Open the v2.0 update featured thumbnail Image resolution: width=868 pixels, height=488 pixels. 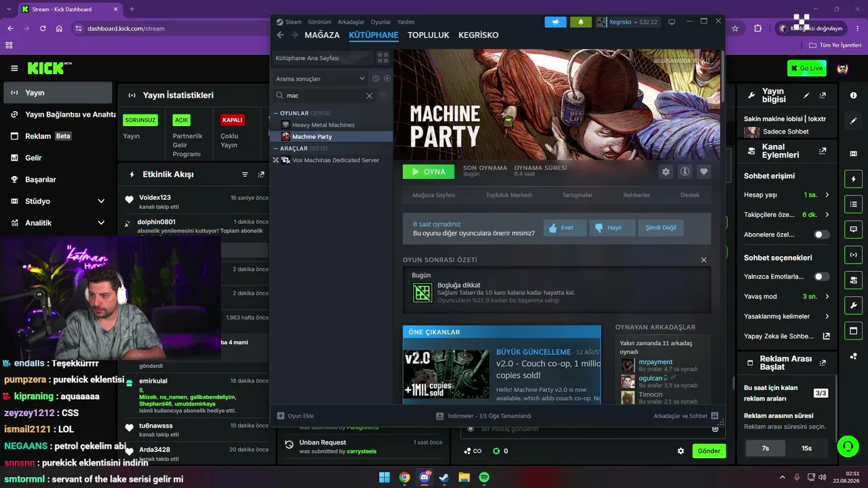(x=446, y=374)
